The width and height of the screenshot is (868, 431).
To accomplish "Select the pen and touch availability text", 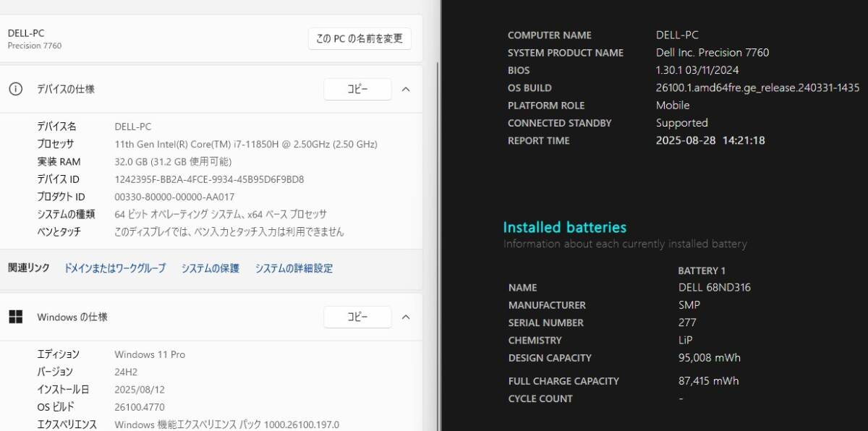I will 229,232.
